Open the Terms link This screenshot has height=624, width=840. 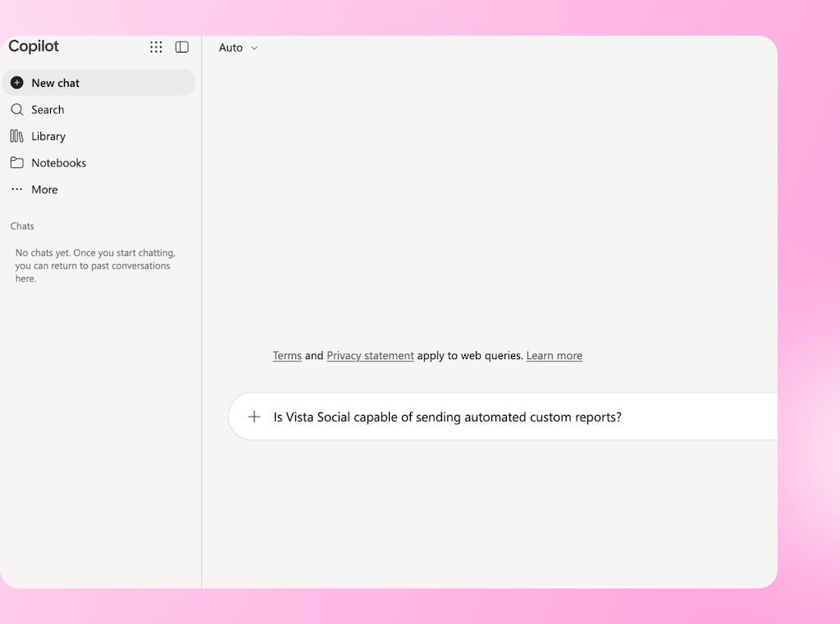[x=287, y=356]
